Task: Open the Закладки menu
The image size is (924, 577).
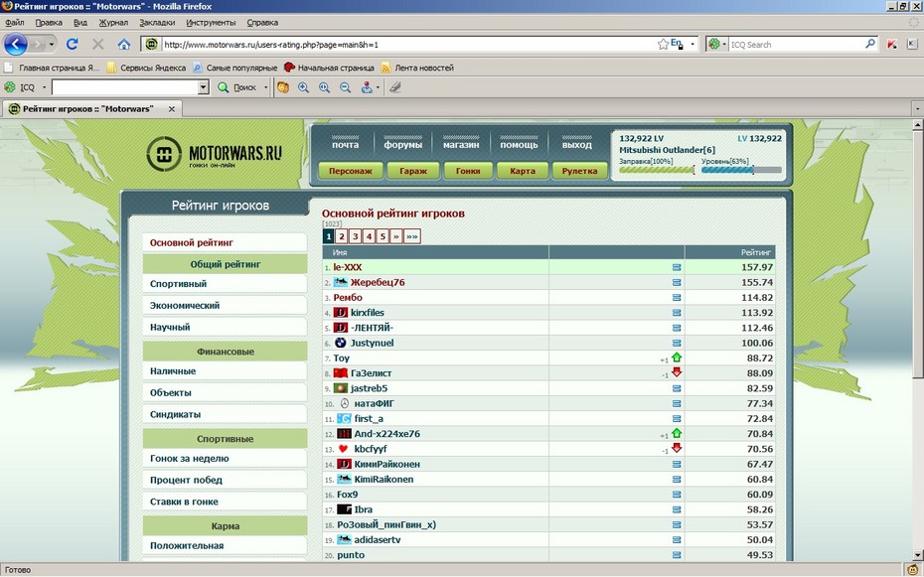Action: (157, 22)
